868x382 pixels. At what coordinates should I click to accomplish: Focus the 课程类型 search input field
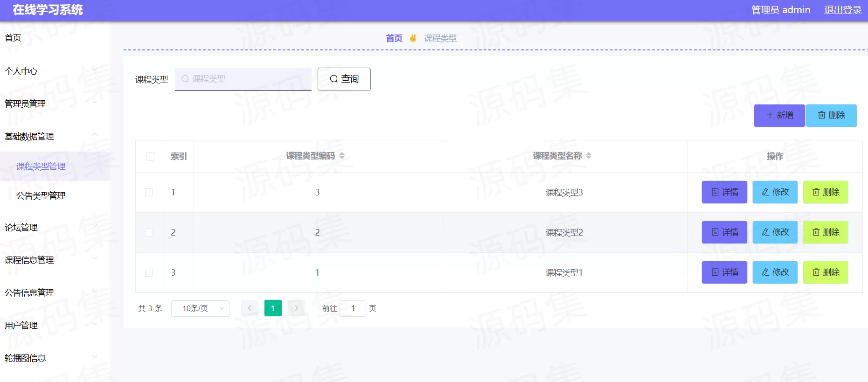(243, 79)
